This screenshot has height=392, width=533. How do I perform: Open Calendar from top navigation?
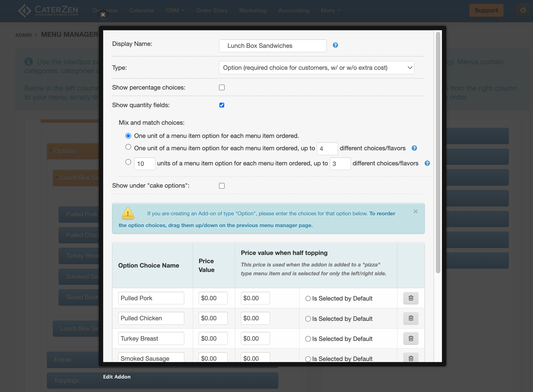point(142,10)
